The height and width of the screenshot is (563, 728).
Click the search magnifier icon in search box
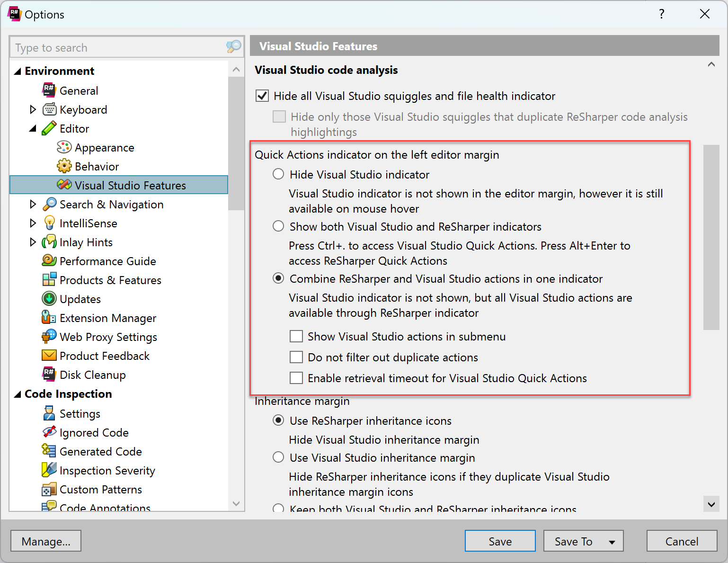(x=233, y=46)
